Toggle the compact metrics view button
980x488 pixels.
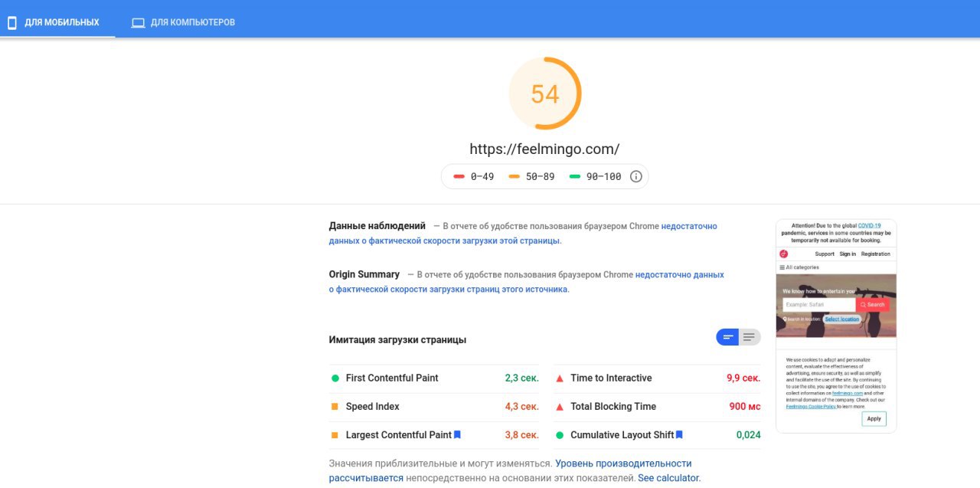pyautogui.click(x=727, y=337)
